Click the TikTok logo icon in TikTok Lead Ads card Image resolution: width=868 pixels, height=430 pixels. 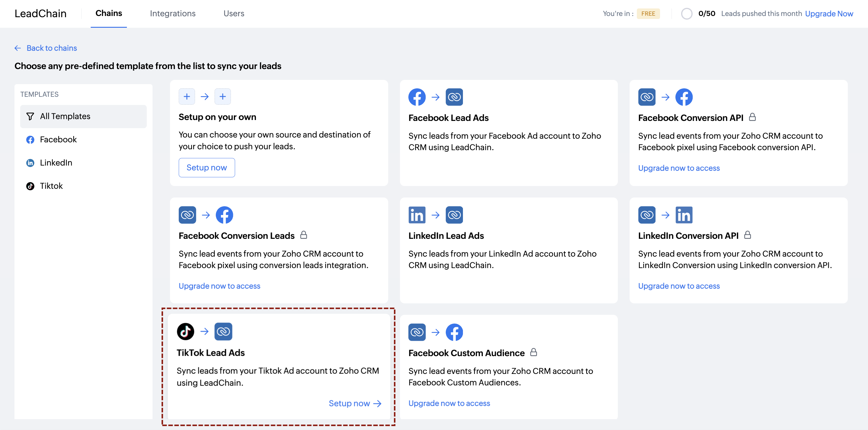pos(185,331)
